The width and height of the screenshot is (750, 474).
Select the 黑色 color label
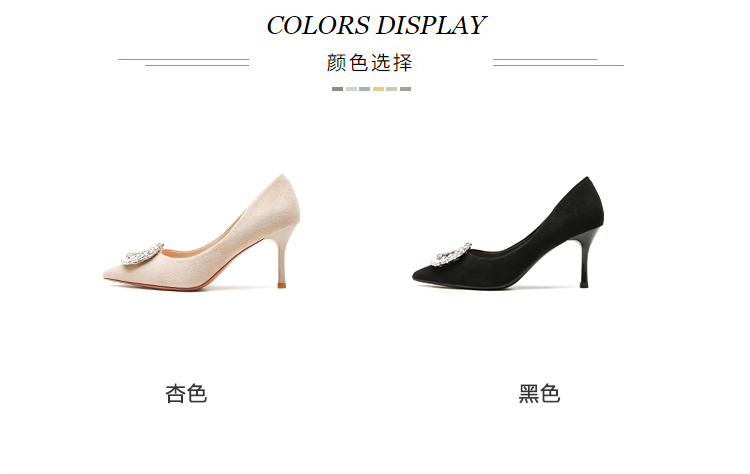pos(539,394)
